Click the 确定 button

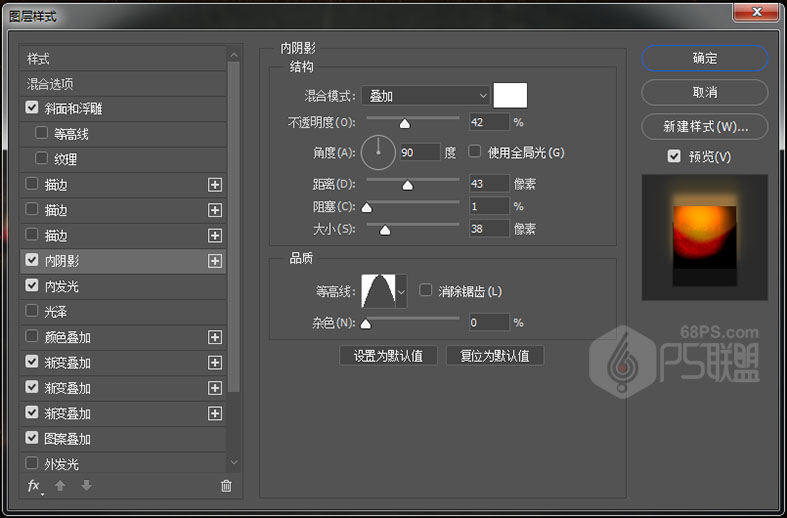[705, 58]
